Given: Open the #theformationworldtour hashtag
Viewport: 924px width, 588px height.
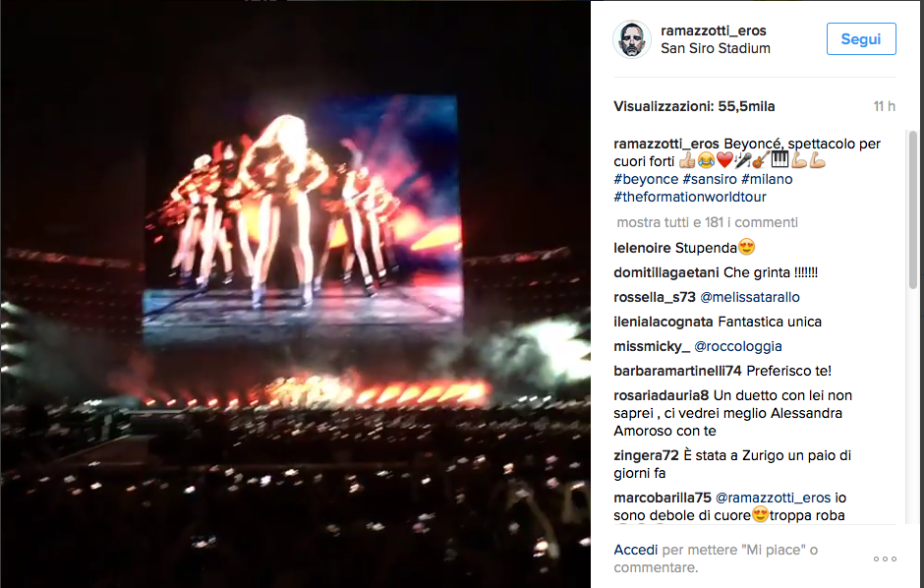Looking at the screenshot, I should [x=690, y=197].
